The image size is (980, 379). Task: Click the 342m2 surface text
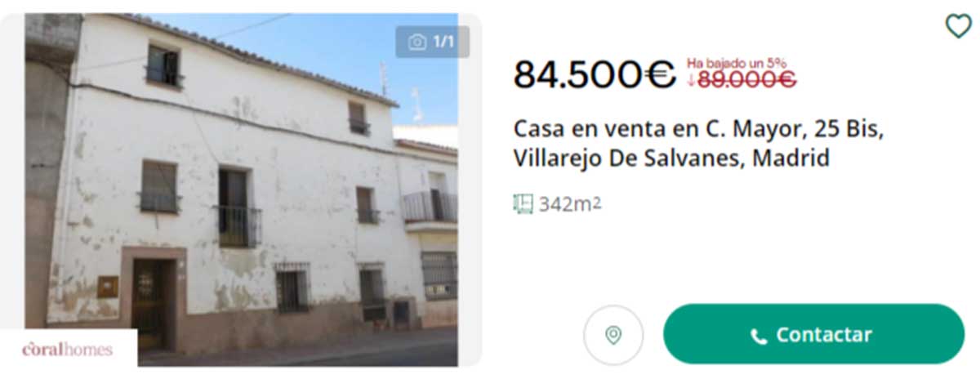point(570,204)
